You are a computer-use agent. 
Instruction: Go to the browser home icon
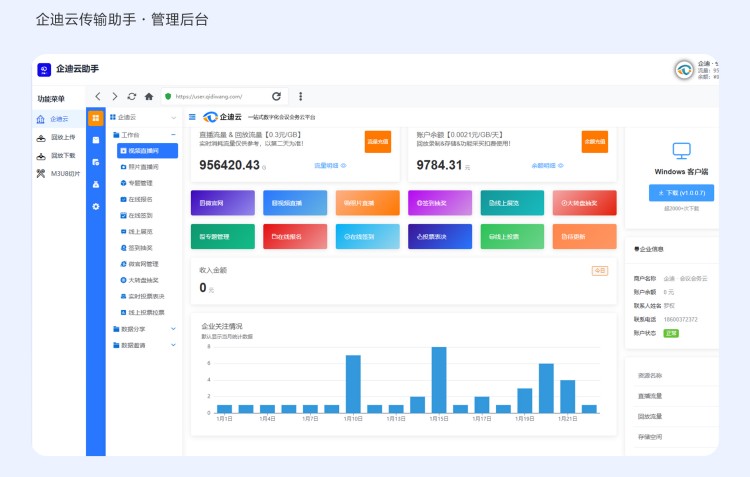[x=149, y=96]
